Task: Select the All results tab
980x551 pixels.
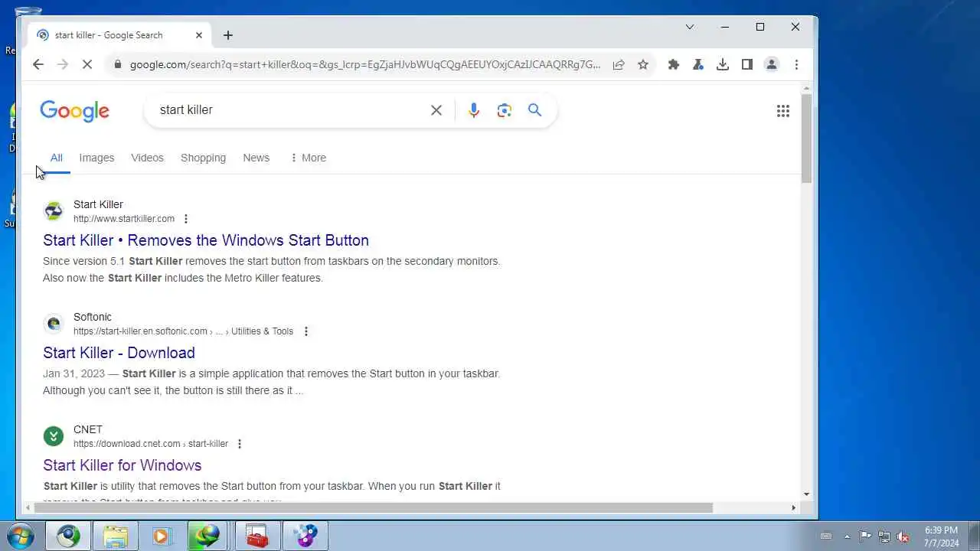Action: (x=57, y=158)
